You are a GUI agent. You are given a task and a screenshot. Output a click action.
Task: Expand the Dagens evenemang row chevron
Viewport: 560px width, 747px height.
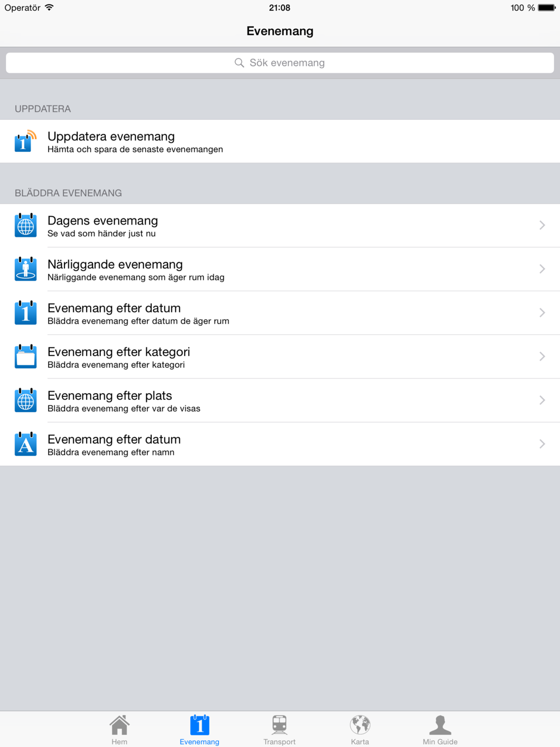[x=542, y=225]
